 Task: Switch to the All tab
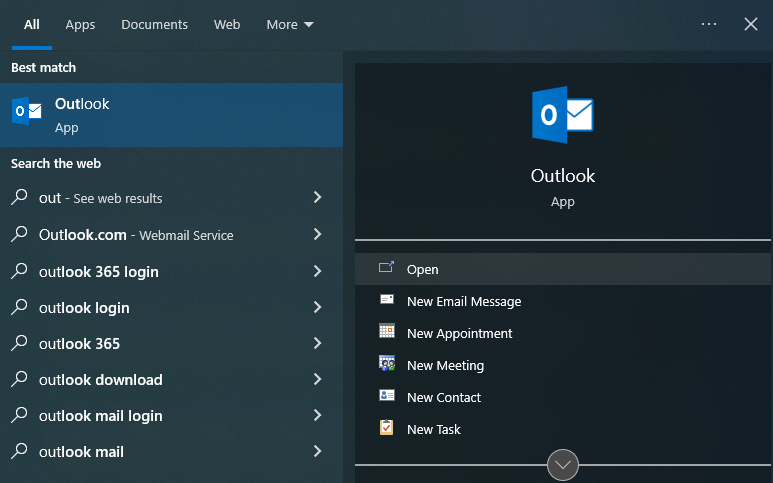click(32, 25)
